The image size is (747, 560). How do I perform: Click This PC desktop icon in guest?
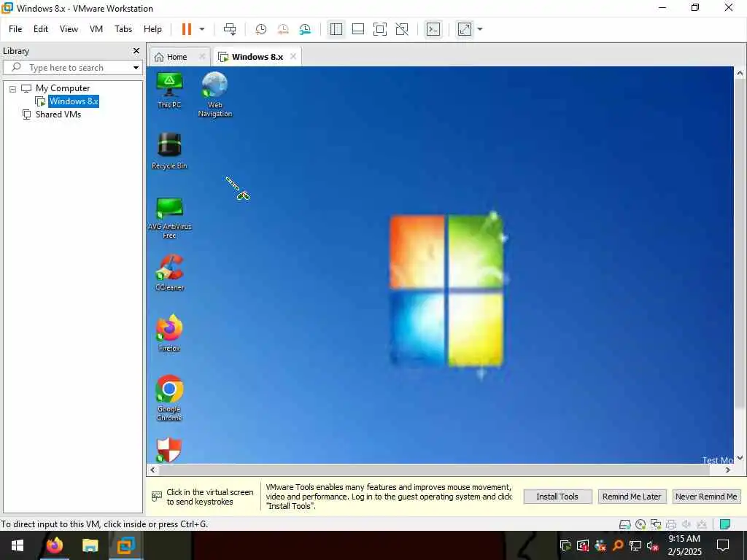point(169,90)
